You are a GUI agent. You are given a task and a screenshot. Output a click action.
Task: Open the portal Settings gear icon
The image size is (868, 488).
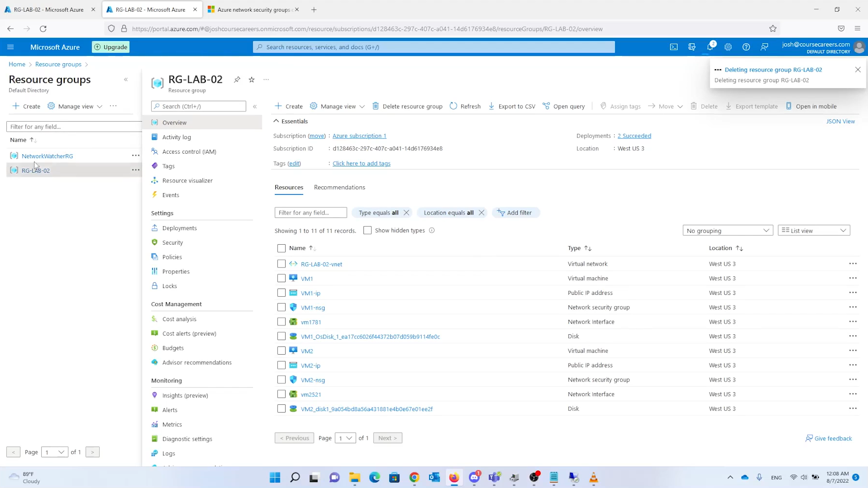pyautogui.click(x=728, y=47)
